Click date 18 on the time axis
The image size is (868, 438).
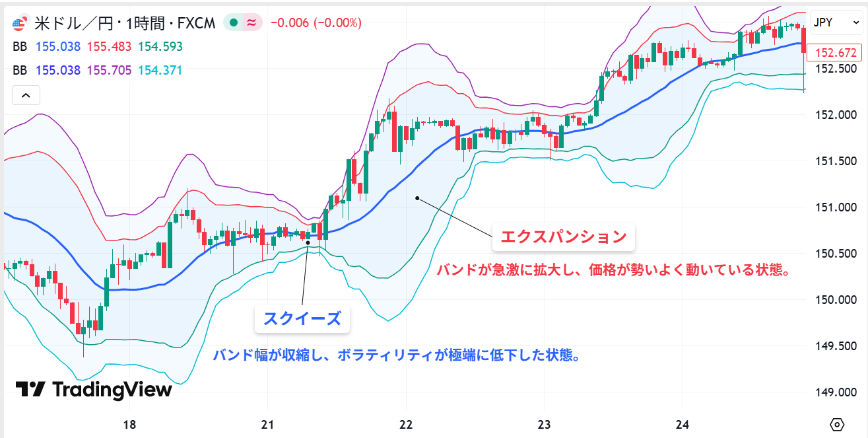point(129,424)
